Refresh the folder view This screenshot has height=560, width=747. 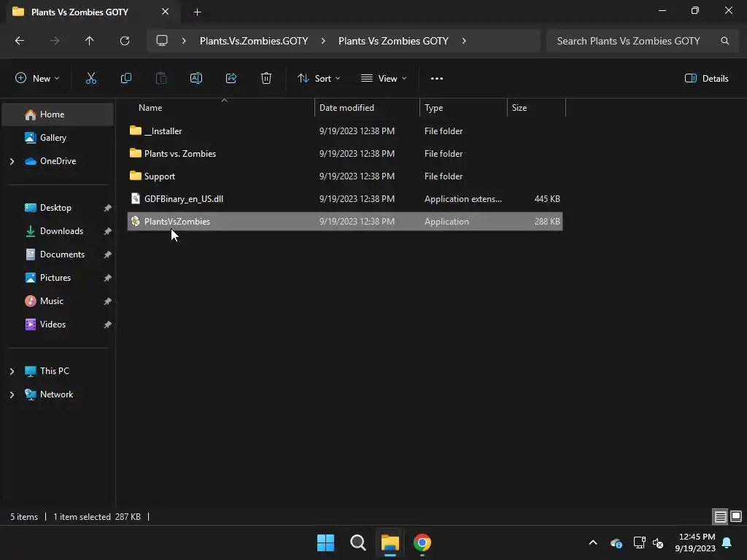point(125,41)
